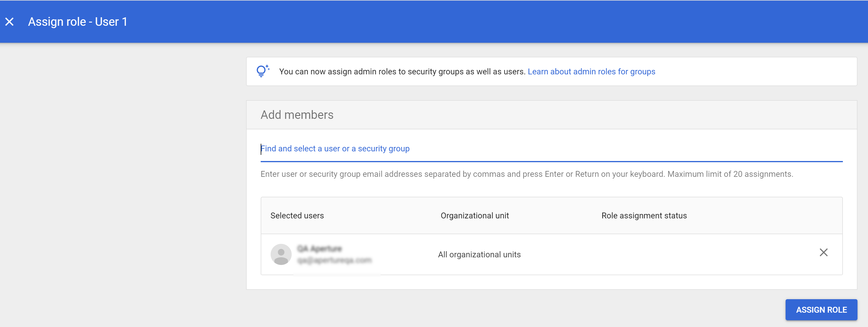Click the blurred user name in the row
Image resolution: width=868 pixels, height=327 pixels.
tap(319, 249)
